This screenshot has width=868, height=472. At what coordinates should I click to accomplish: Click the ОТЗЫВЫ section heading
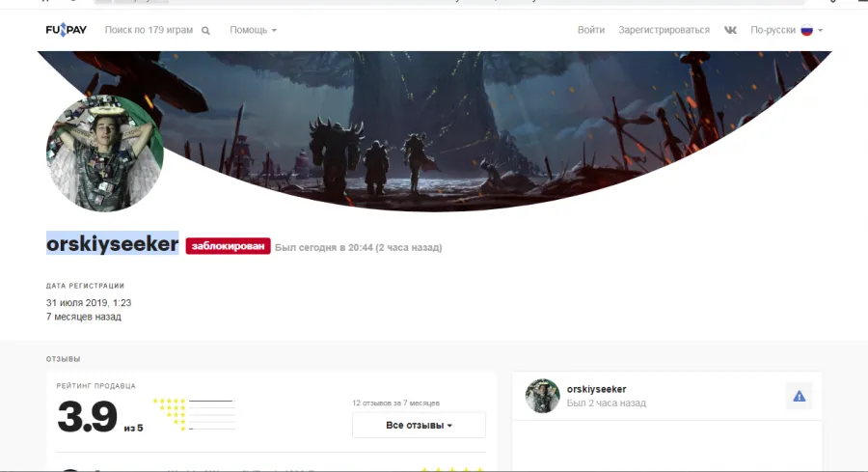point(63,359)
